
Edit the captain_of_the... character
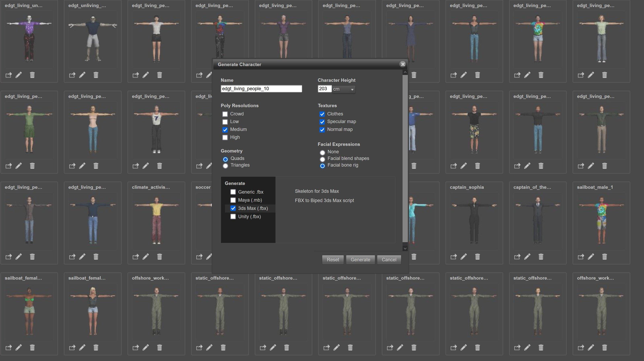(x=527, y=256)
